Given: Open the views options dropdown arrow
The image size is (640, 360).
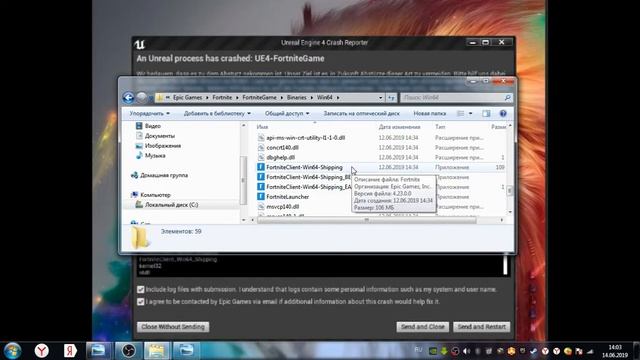Looking at the screenshot, I should coord(470,113).
